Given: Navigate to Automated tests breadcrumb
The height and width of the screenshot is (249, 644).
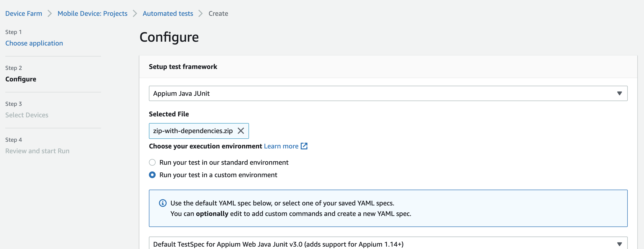Looking at the screenshot, I should 168,13.
